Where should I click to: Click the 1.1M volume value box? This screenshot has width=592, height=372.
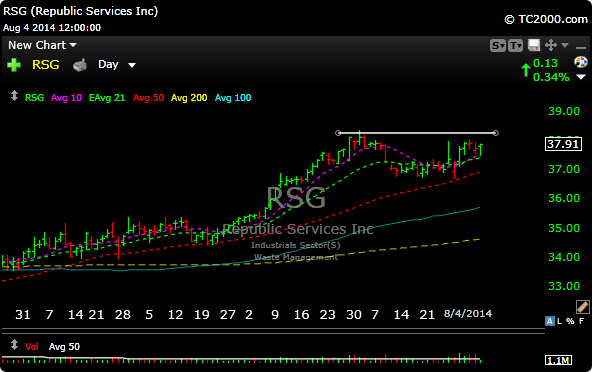[558, 360]
